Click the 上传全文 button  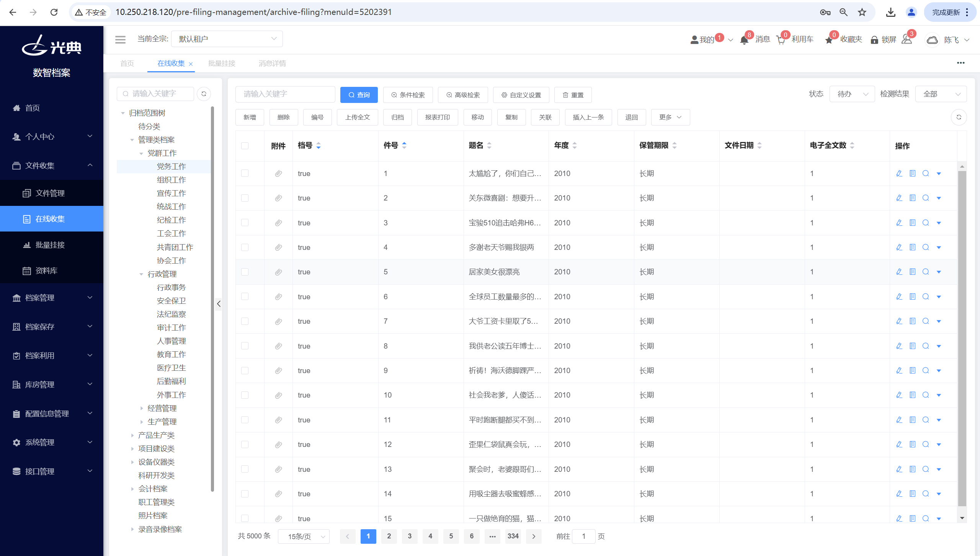click(x=358, y=117)
